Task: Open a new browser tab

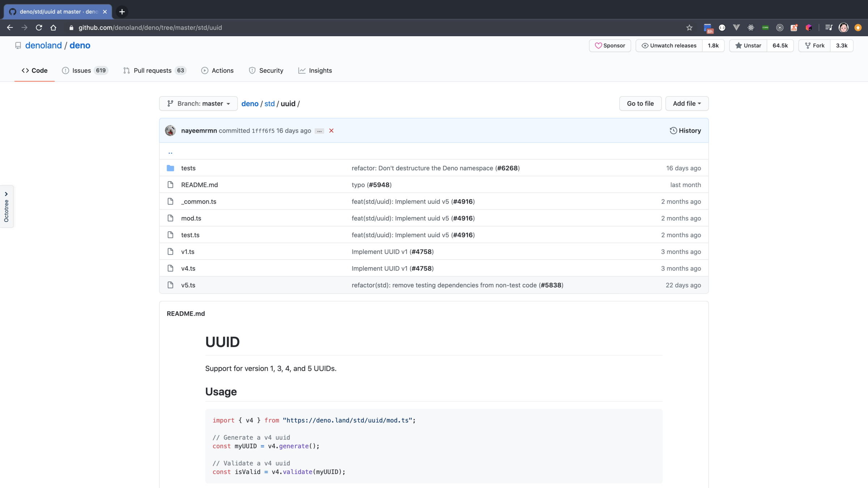Action: [122, 12]
